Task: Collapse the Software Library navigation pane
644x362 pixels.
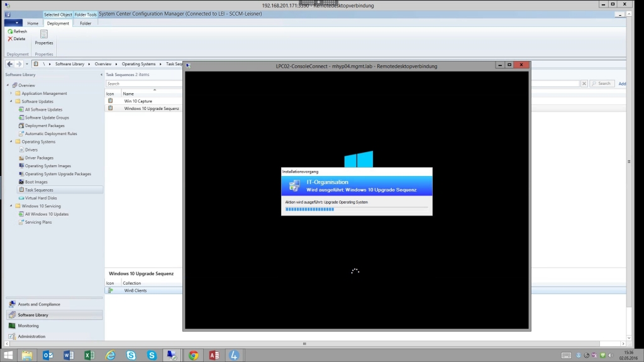Action: click(101, 75)
